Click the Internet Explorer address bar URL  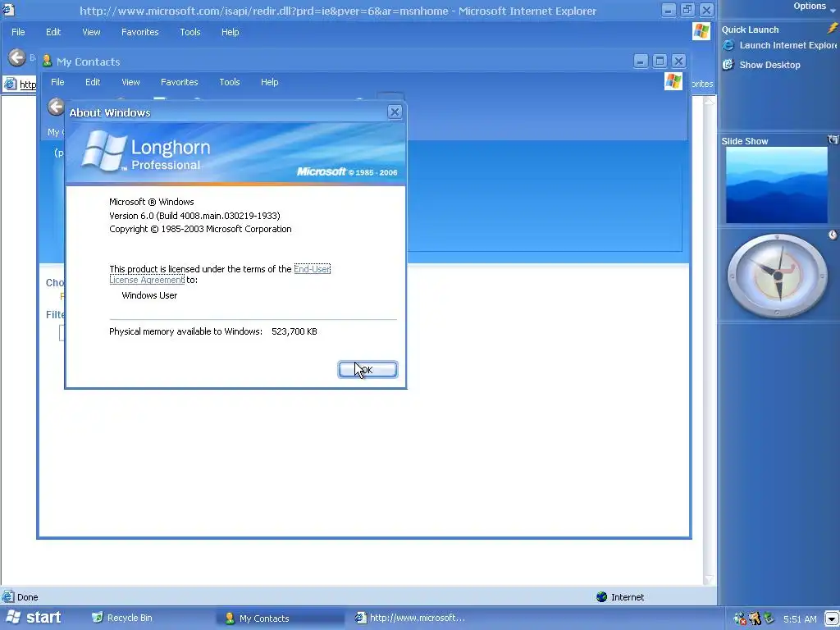[x=28, y=84]
